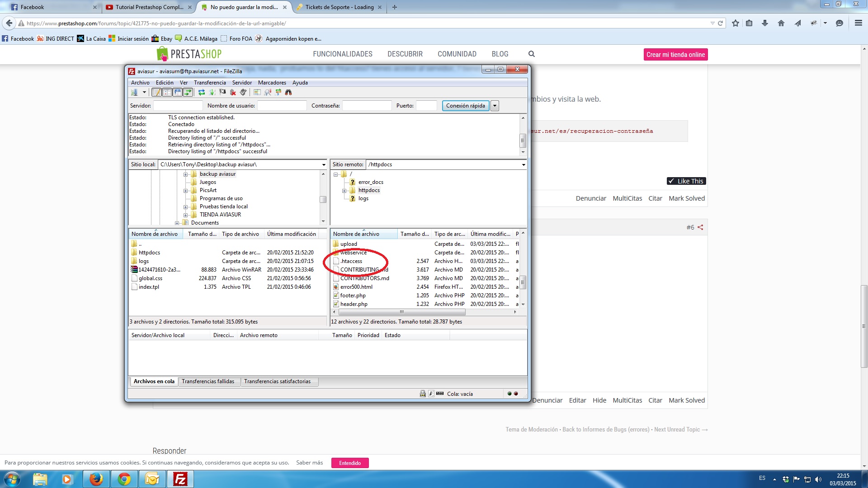This screenshot has width=868, height=488.
Task: Click the Servidor input field
Action: [x=178, y=106]
